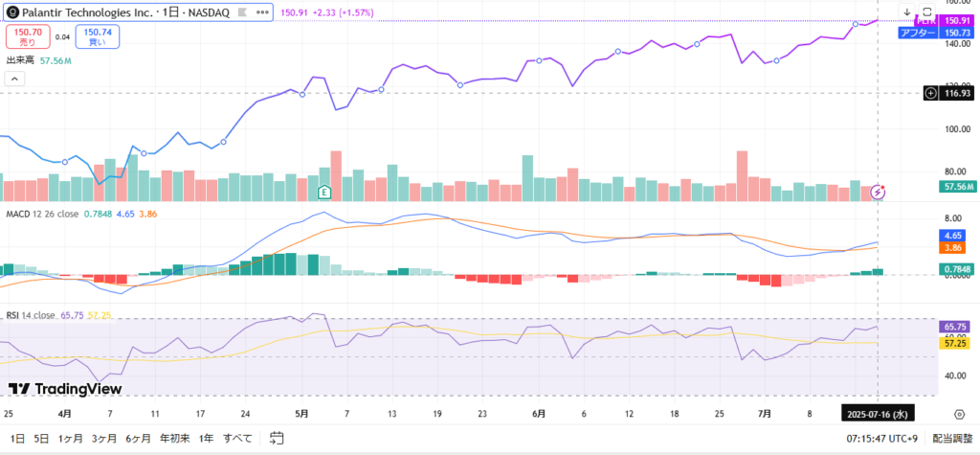Select the 1日 date range
Screen dimensions: 980x455
(17, 438)
